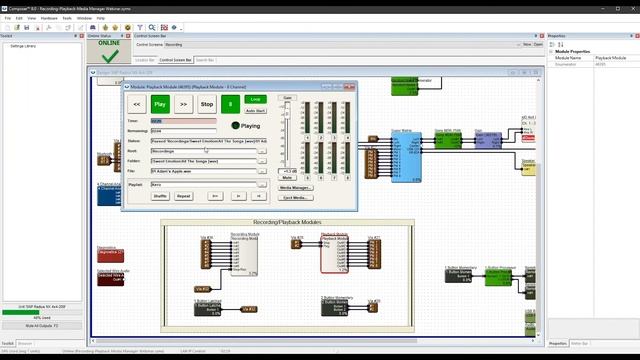This screenshot has height=360, width=640.
Task: Click the Open button on Control Screen Bar
Action: (538, 44)
